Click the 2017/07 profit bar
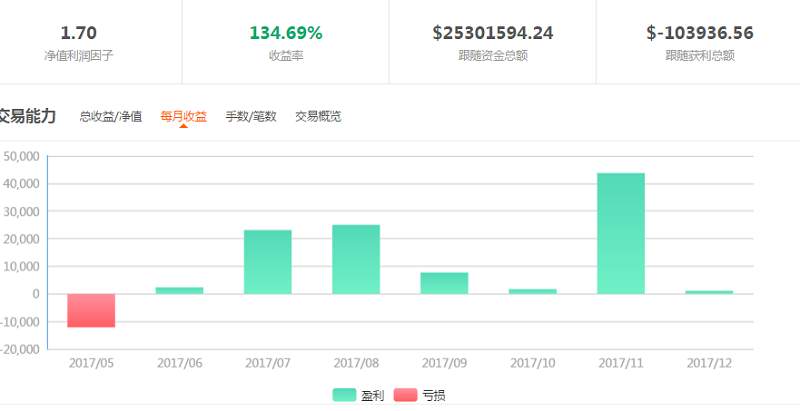The height and width of the screenshot is (411, 800). click(x=268, y=262)
